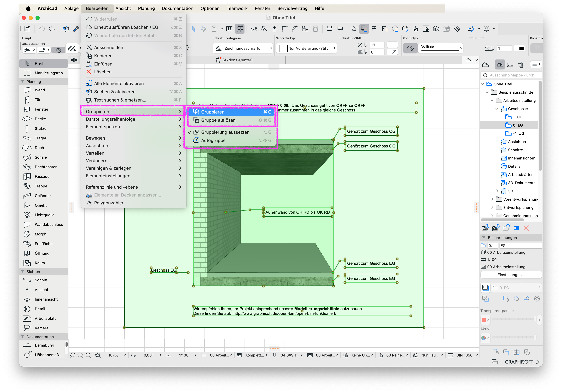Click the Undo arrow in toolbar

coord(41,29)
